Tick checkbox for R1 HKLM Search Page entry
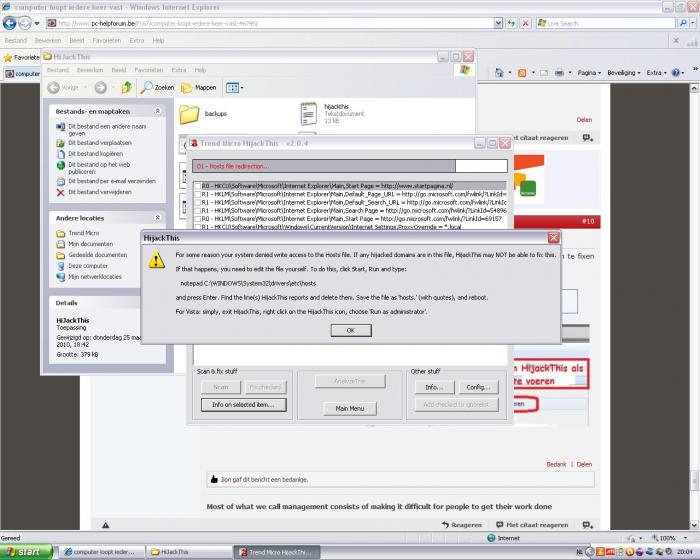This screenshot has height=560, width=700. click(x=197, y=210)
